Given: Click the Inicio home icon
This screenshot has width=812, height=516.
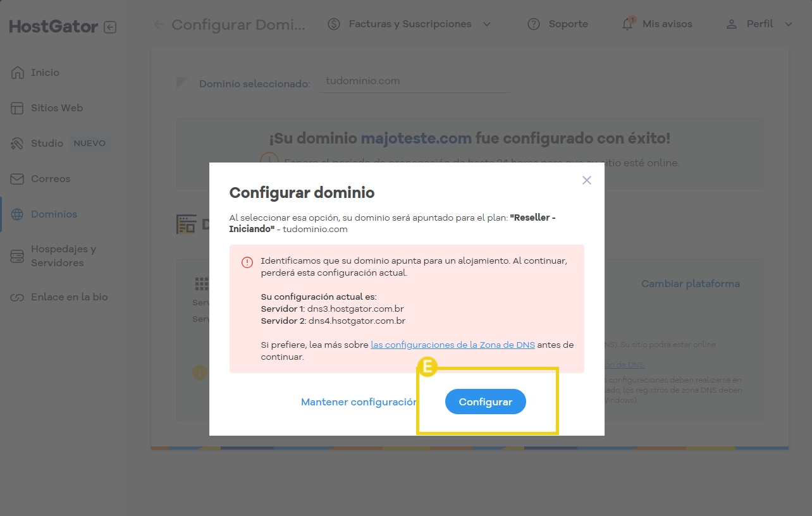Looking at the screenshot, I should point(18,73).
